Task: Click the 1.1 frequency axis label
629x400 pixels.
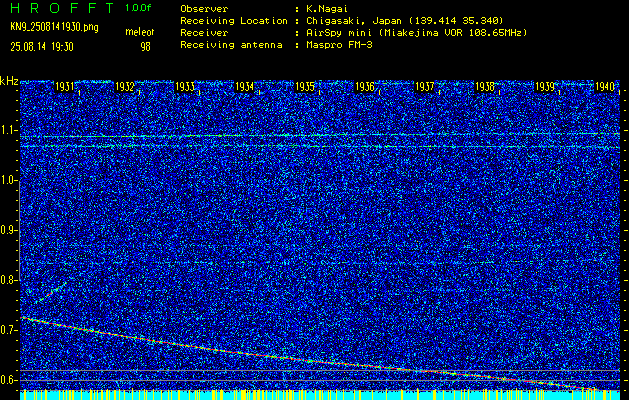Action: [9, 130]
